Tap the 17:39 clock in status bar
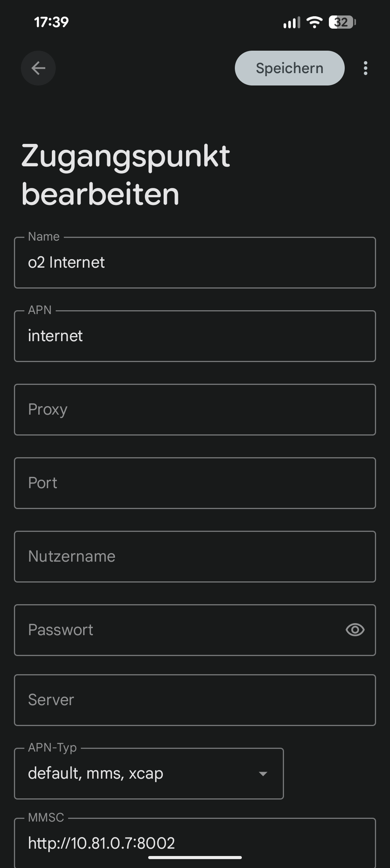 51,22
